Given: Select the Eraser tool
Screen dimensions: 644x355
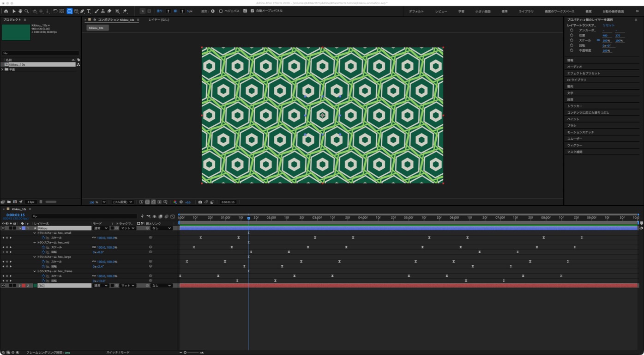Looking at the screenshot, I should point(109,11).
